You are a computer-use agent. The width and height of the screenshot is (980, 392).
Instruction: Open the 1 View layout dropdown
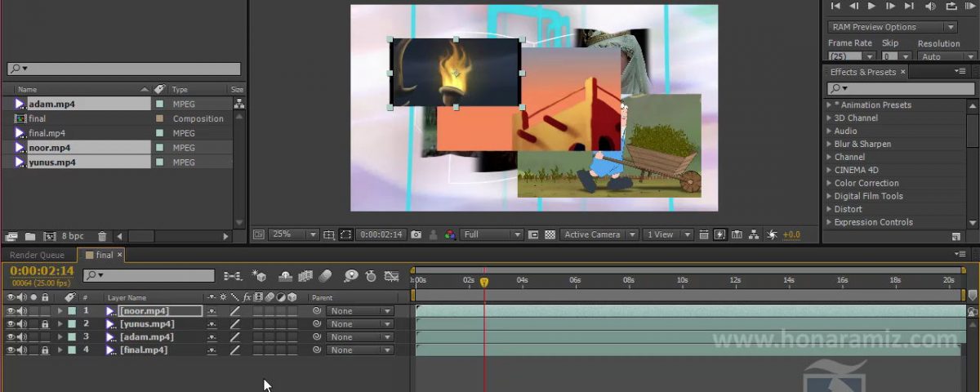[x=669, y=234]
